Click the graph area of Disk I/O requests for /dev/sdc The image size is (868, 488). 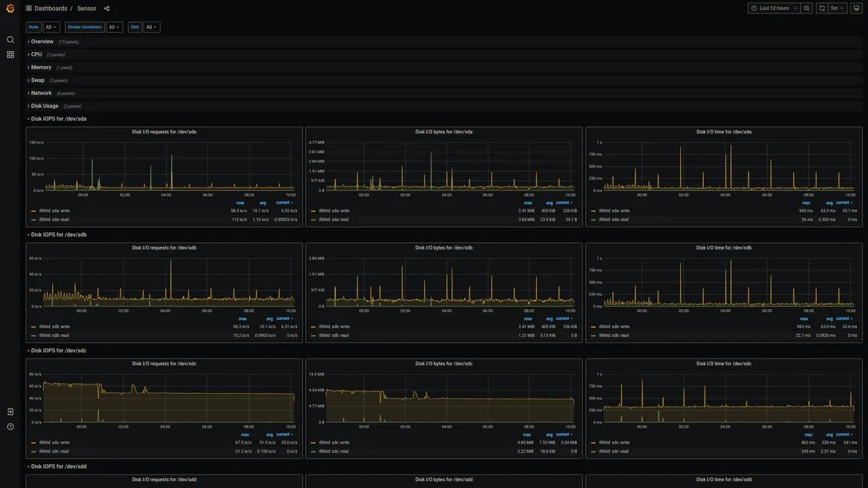[169, 398]
